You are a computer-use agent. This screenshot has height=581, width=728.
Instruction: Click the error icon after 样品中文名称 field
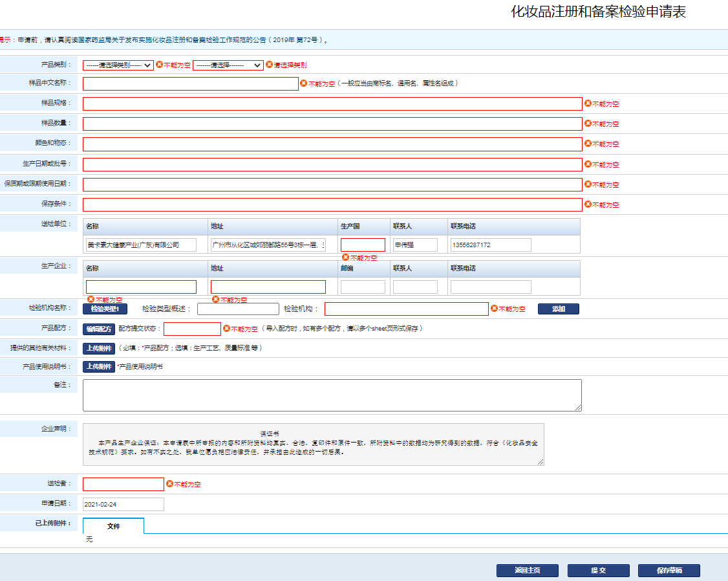pyautogui.click(x=303, y=83)
